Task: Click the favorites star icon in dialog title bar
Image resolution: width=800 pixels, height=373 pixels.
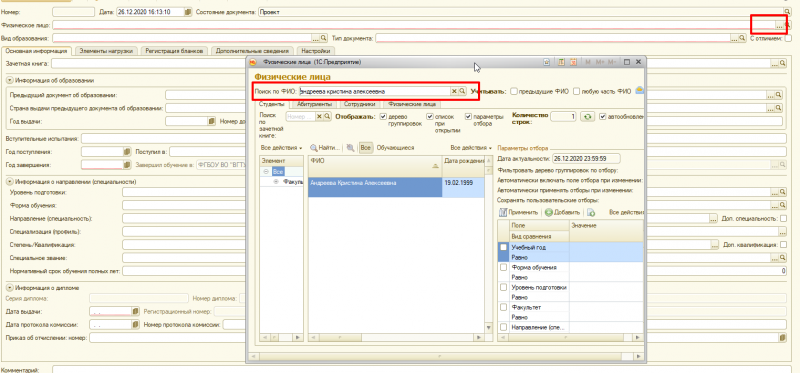Action: 546,62
